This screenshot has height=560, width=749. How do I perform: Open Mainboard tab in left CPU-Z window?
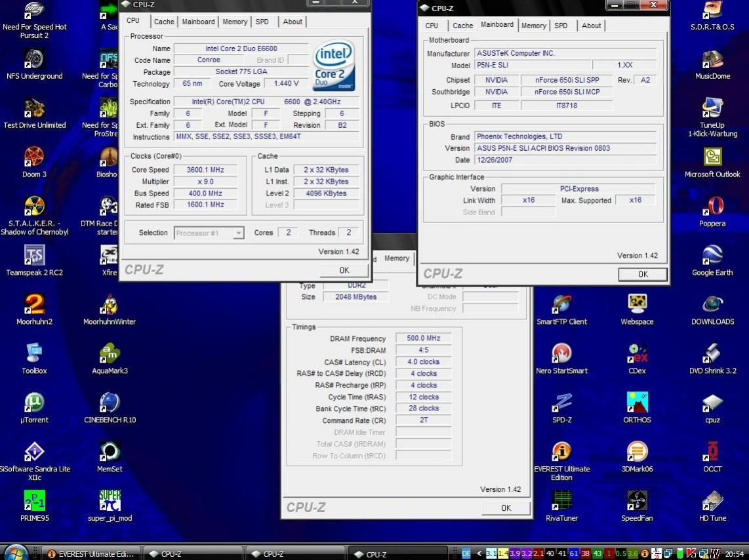pyautogui.click(x=198, y=22)
